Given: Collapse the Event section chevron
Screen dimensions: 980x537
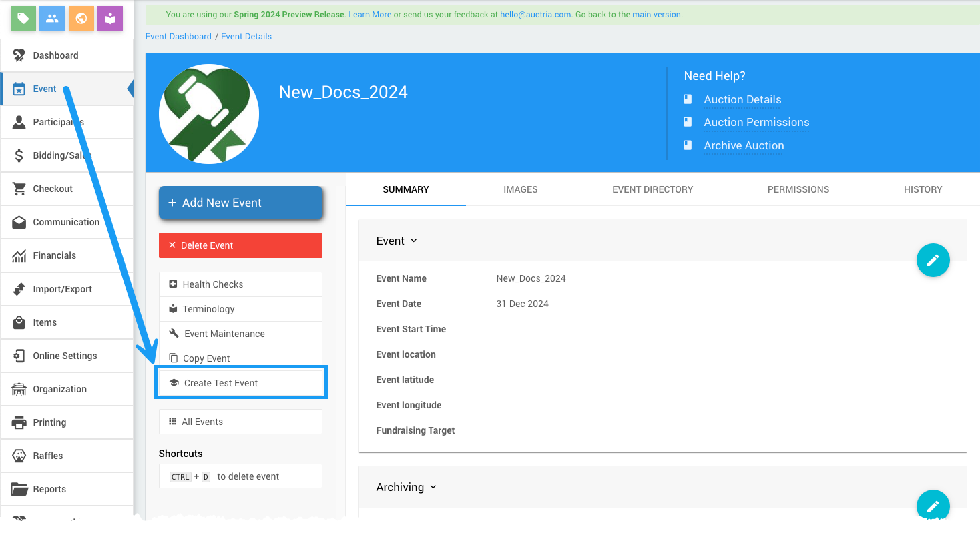Looking at the screenshot, I should click(414, 241).
